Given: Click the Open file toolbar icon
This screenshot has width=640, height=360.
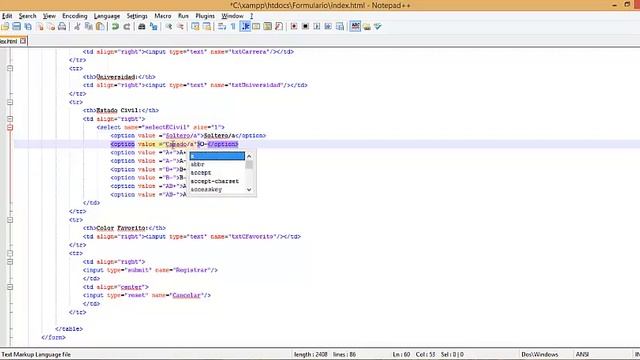Looking at the screenshot, I should 5,27.
